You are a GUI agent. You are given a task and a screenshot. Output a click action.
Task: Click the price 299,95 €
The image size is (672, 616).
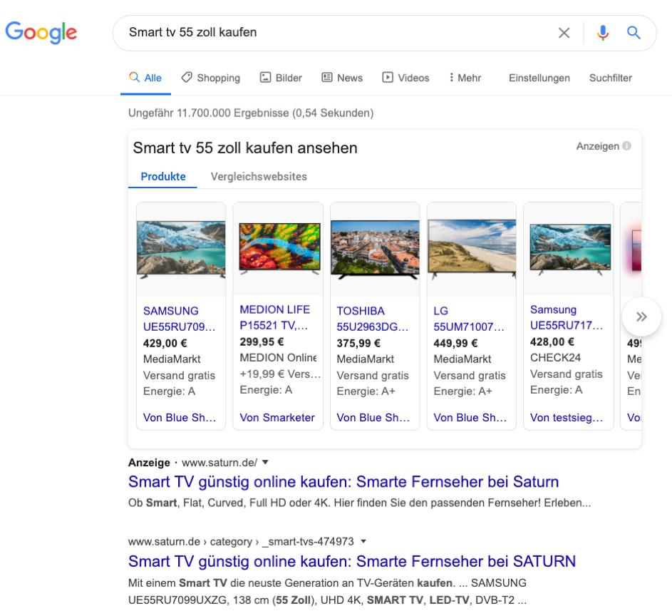(x=262, y=342)
